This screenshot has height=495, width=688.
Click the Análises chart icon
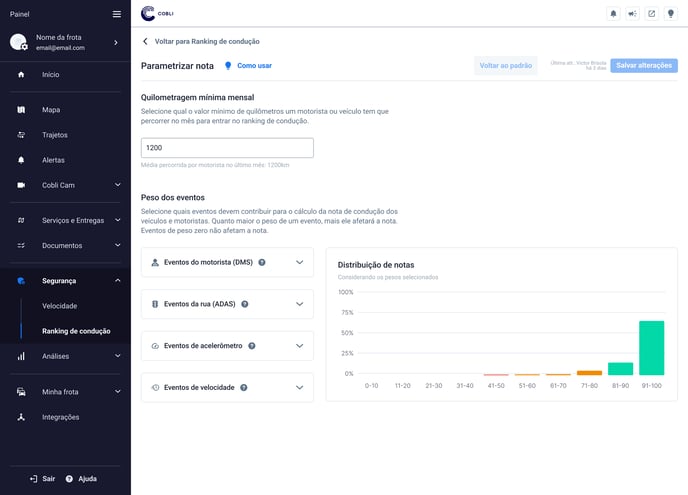(x=21, y=356)
